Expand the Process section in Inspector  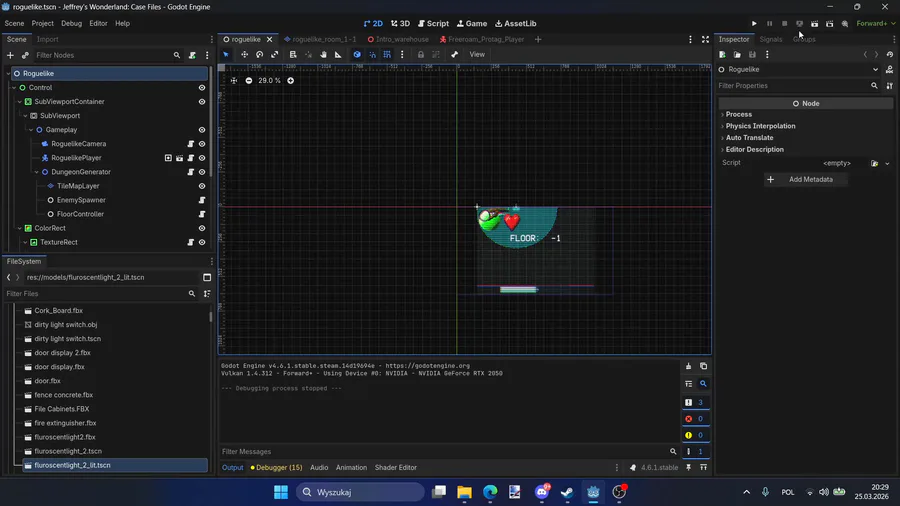(x=738, y=114)
